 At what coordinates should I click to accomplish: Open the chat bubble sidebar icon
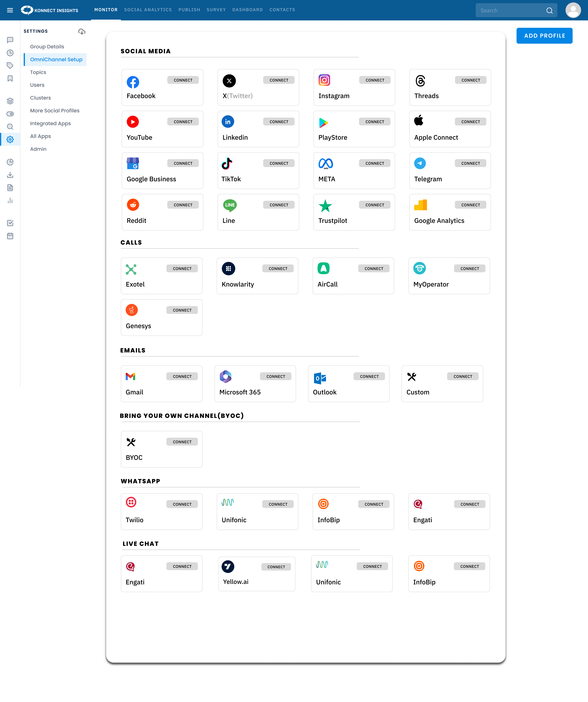point(10,40)
